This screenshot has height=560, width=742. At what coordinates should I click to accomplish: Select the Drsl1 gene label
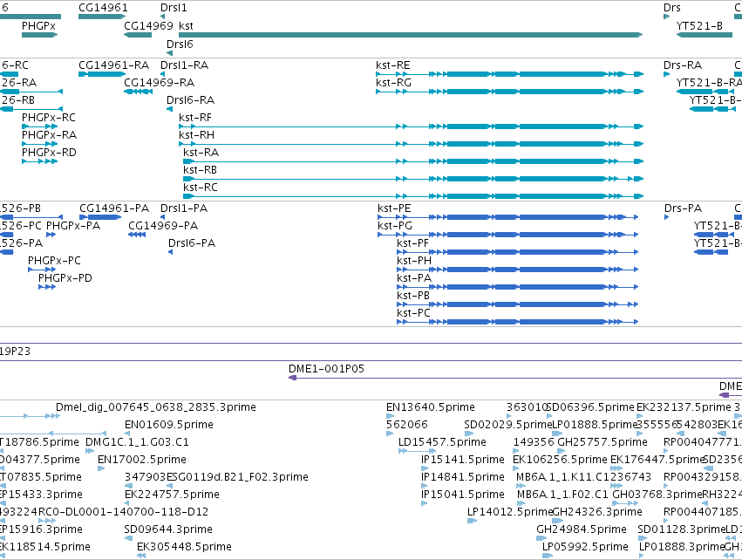coord(174,8)
